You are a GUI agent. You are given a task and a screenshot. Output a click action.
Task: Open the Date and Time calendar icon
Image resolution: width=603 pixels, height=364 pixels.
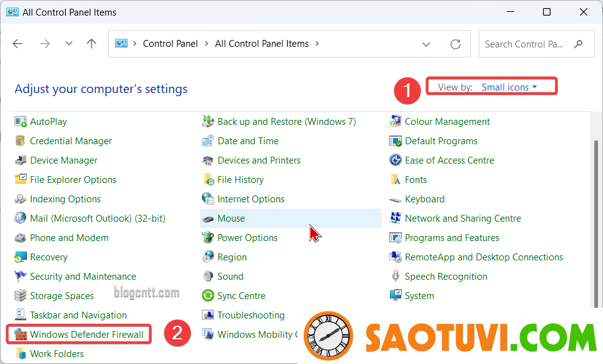[208, 141]
